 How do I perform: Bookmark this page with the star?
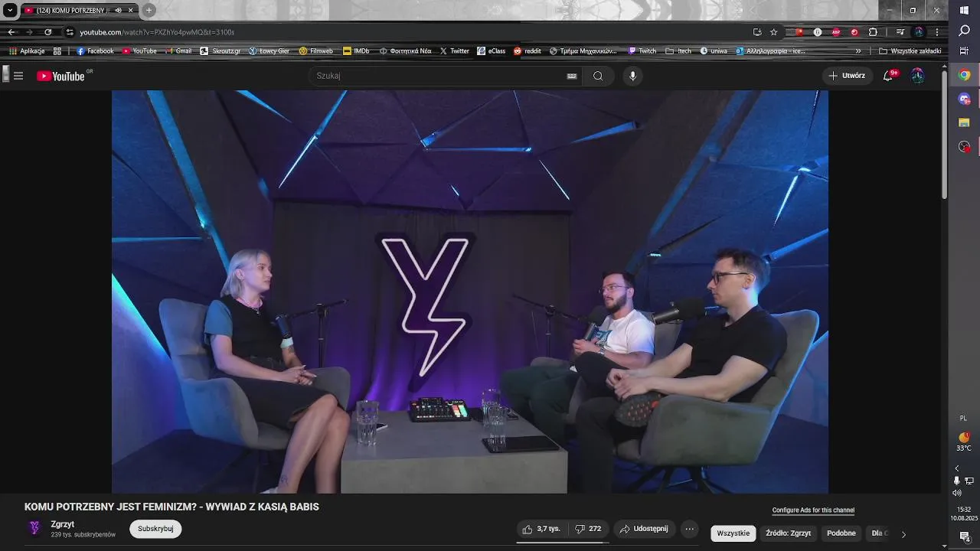click(774, 32)
